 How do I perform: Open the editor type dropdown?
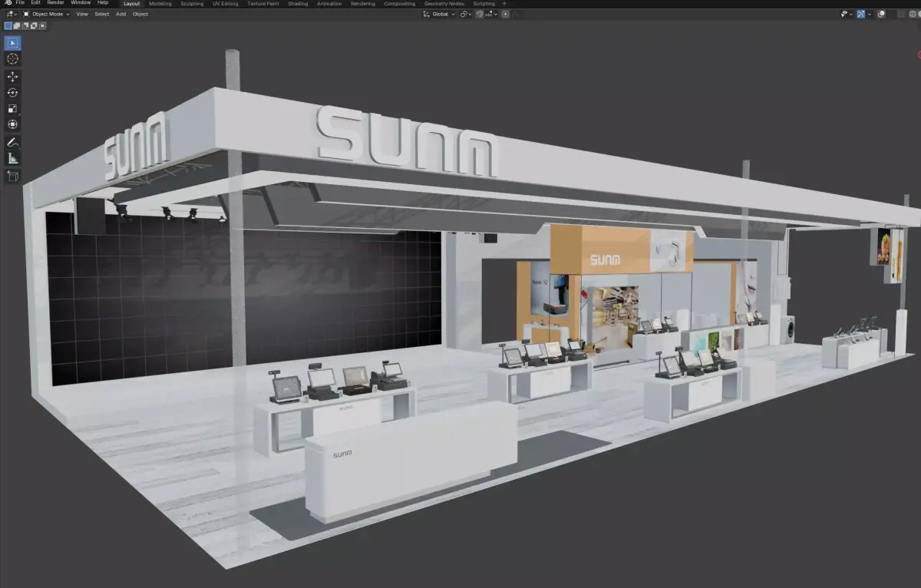tap(12, 14)
